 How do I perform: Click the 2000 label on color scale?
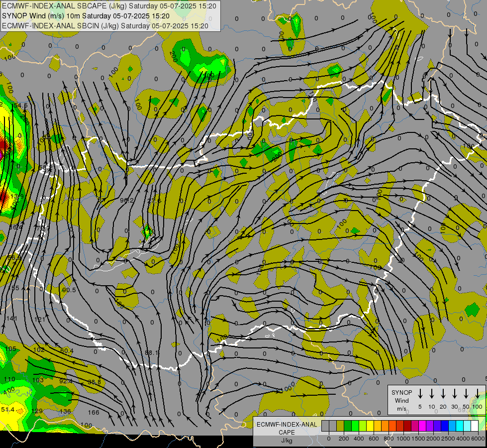pos(433,439)
